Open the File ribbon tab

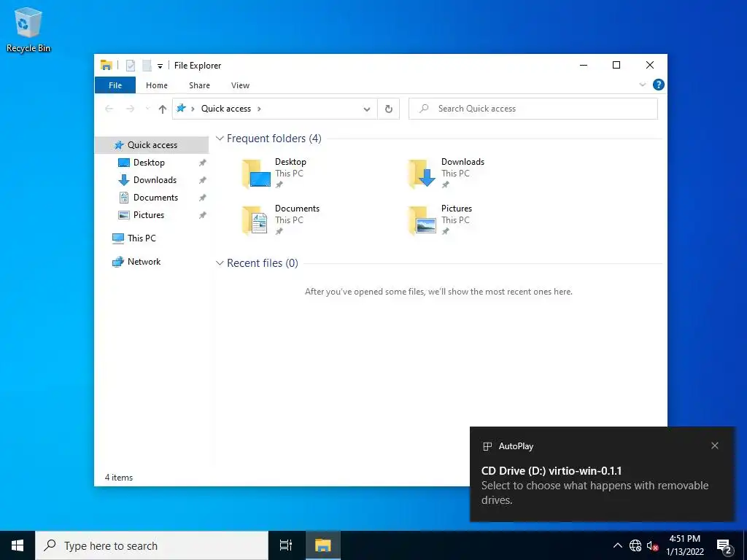115,85
